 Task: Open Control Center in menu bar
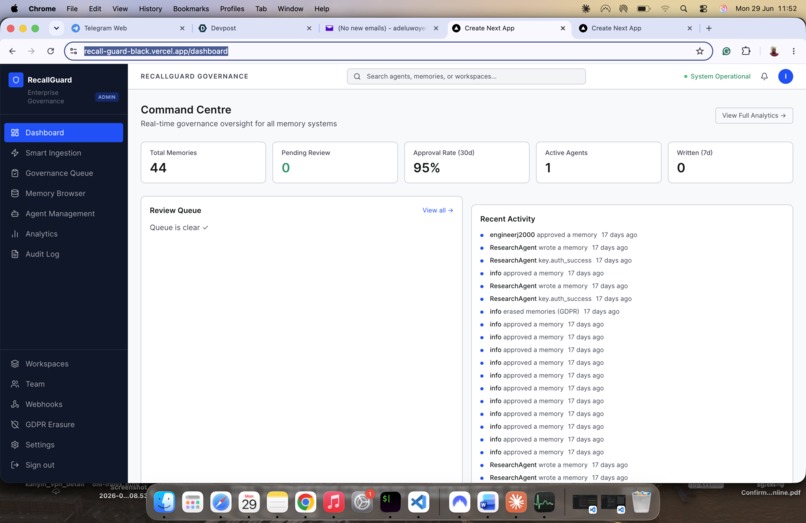coord(703,9)
